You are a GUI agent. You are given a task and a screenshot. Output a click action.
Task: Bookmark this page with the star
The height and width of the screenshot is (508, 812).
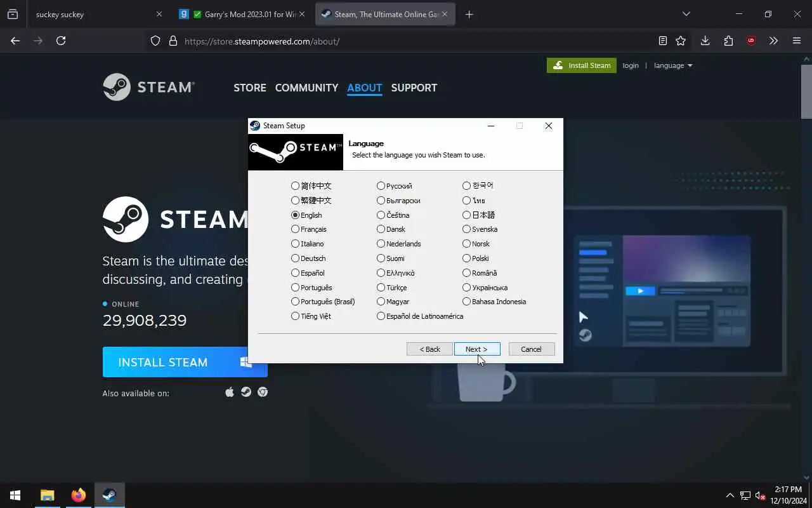(681, 41)
